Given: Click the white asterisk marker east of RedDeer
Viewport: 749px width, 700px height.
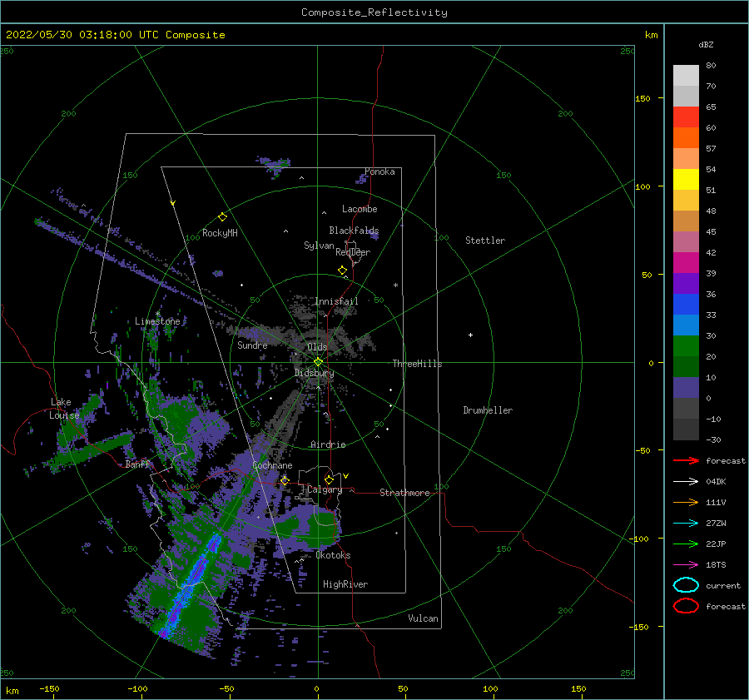Looking at the screenshot, I should 395,285.
